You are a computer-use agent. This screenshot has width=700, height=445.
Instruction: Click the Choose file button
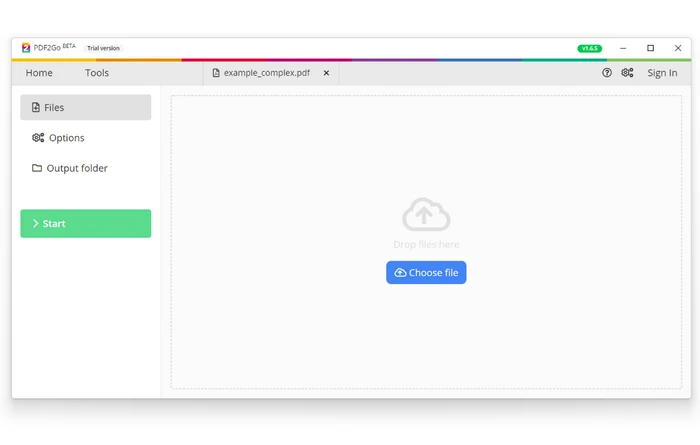(x=426, y=272)
